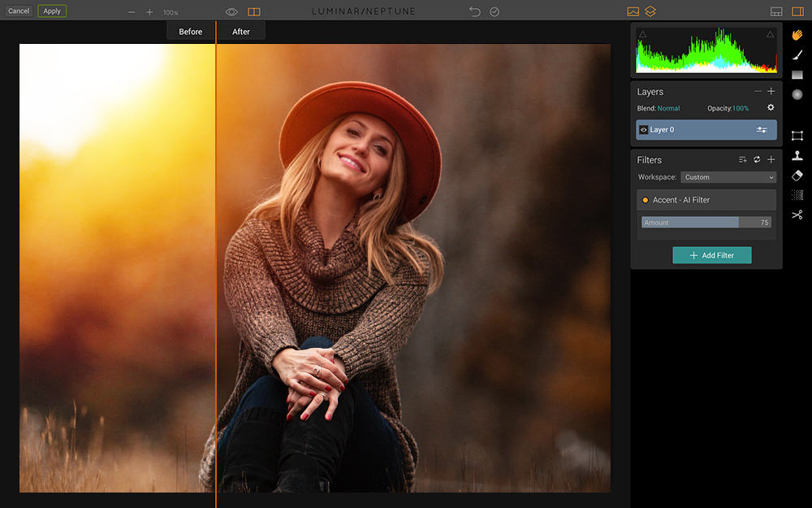Select the Brush masking tool
The image size is (812, 508).
click(797, 54)
